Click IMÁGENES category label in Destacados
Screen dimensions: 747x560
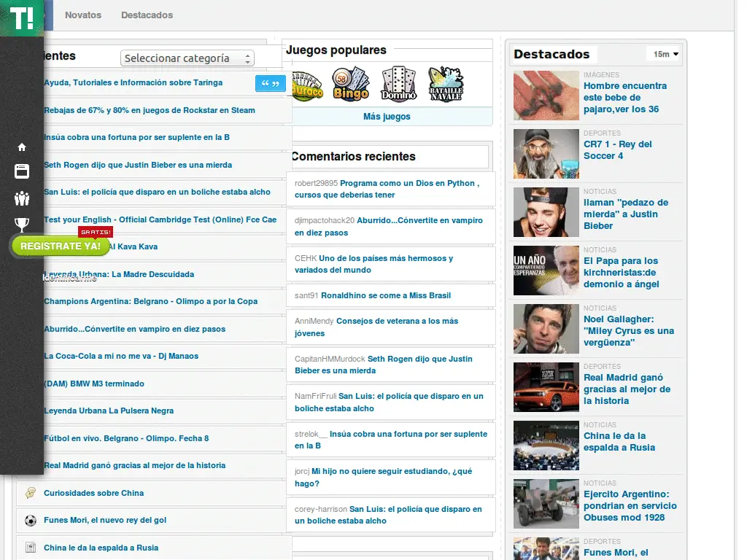(x=601, y=75)
